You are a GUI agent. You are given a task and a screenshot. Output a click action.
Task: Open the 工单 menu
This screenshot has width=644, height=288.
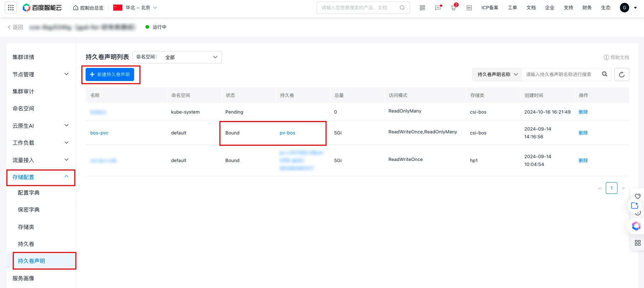[x=512, y=7]
